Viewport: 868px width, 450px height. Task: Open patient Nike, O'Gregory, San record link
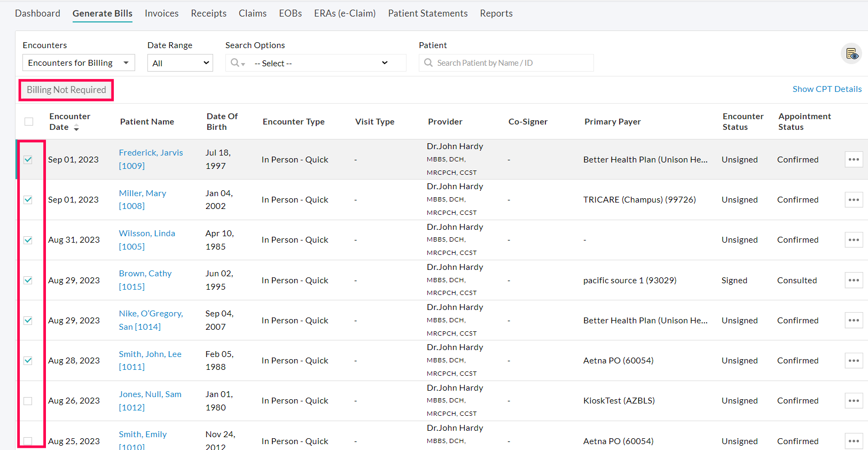pos(151,314)
